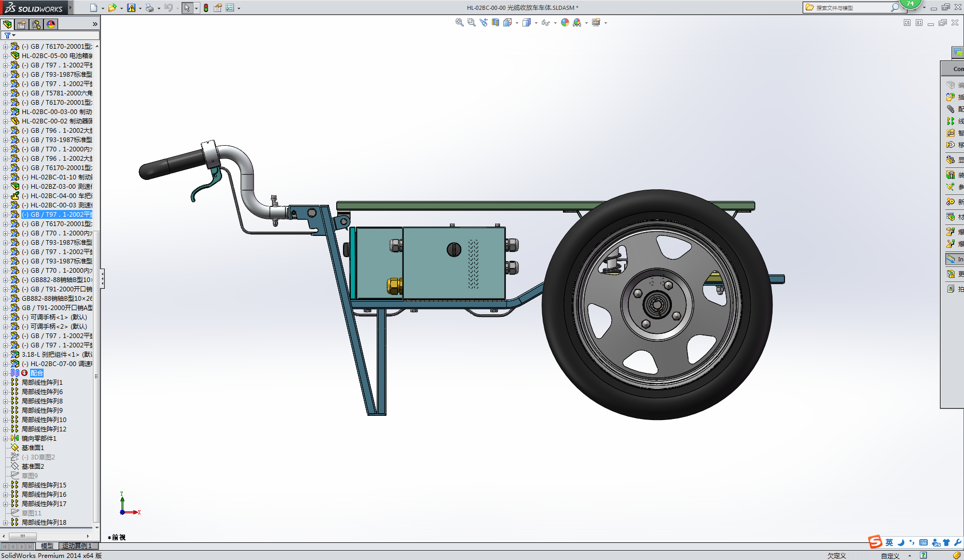Click the Previous View icon
964x560 pixels.
[x=484, y=22]
